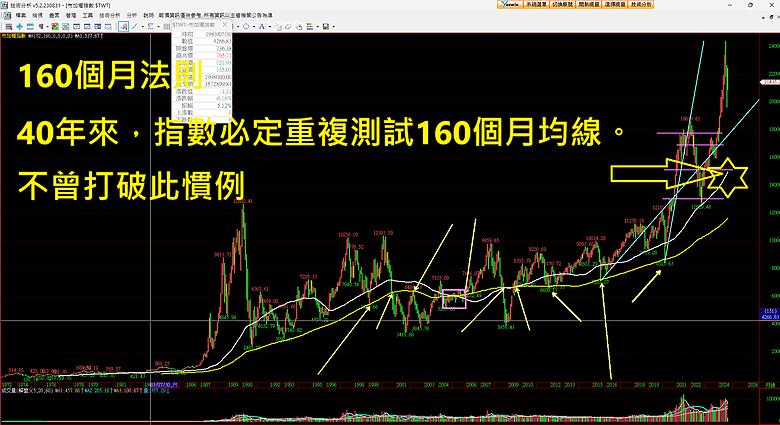
Task: Click the Yeswin logo button
Action: [x=509, y=4]
